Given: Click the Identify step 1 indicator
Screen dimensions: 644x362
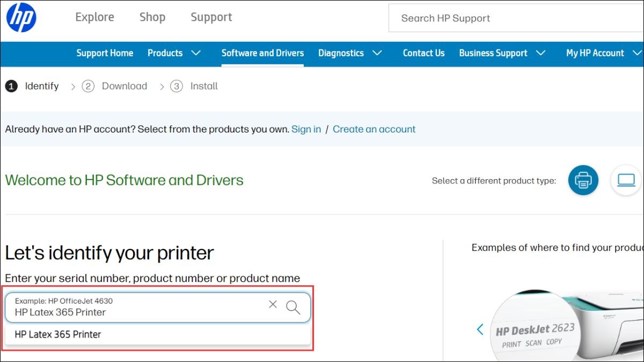Looking at the screenshot, I should 32,86.
